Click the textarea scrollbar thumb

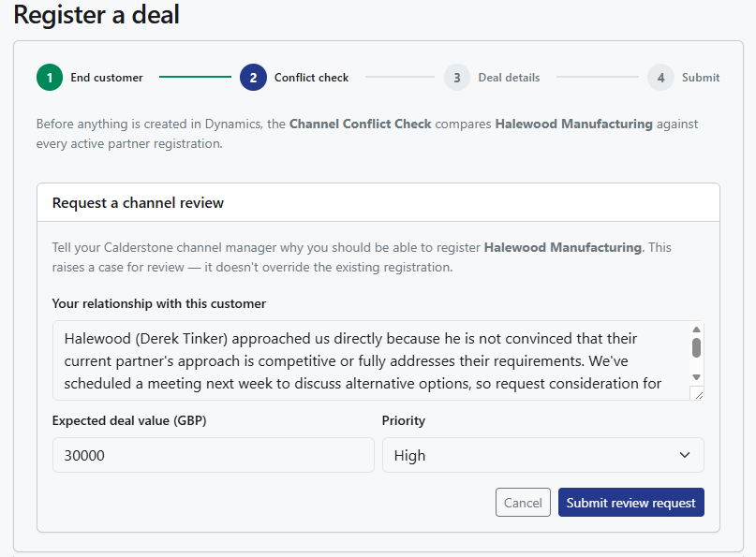[696, 348]
